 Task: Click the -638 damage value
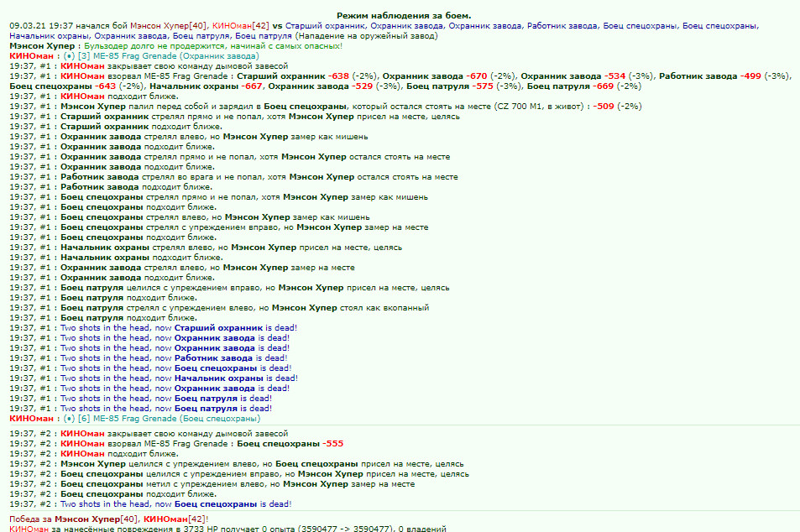[339, 76]
